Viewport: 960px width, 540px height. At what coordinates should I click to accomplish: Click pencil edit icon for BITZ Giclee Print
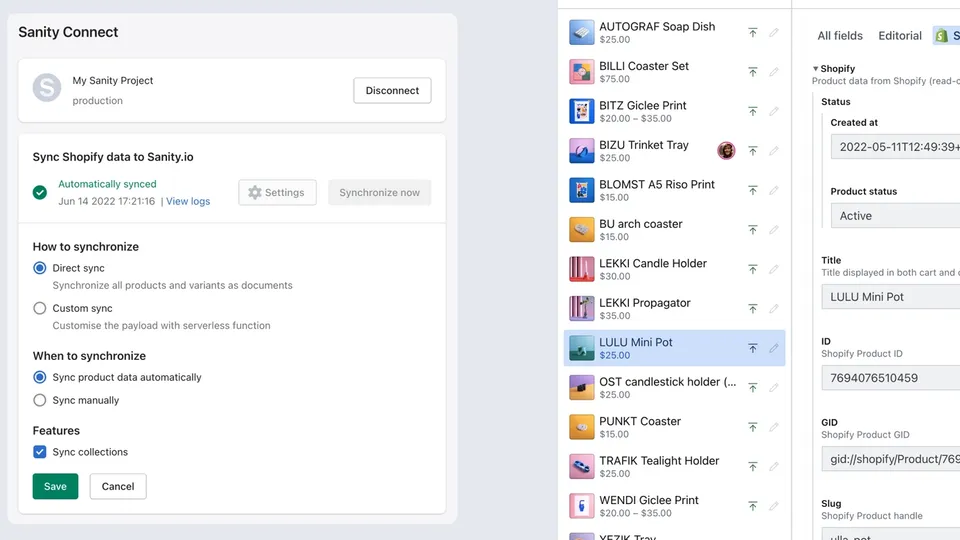tap(774, 111)
